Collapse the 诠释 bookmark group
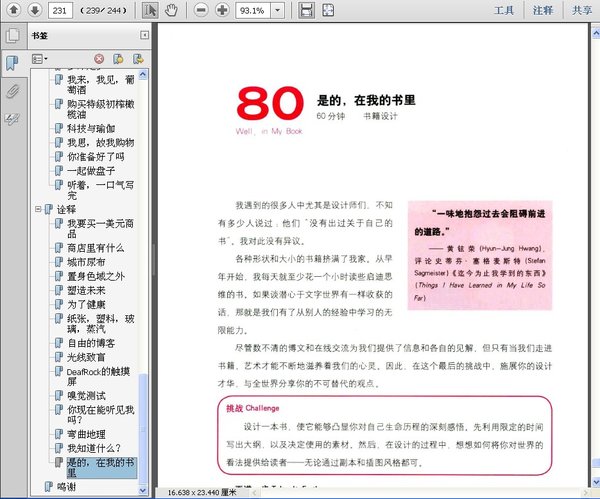The width and height of the screenshot is (600, 499). tap(38, 209)
